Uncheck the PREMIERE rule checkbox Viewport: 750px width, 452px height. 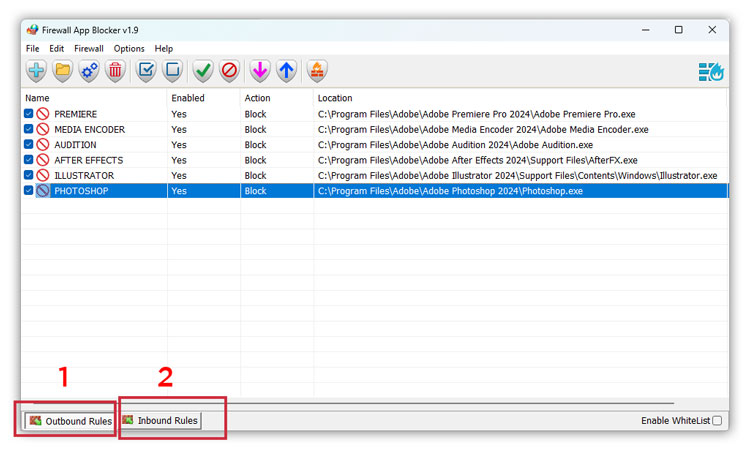29,113
